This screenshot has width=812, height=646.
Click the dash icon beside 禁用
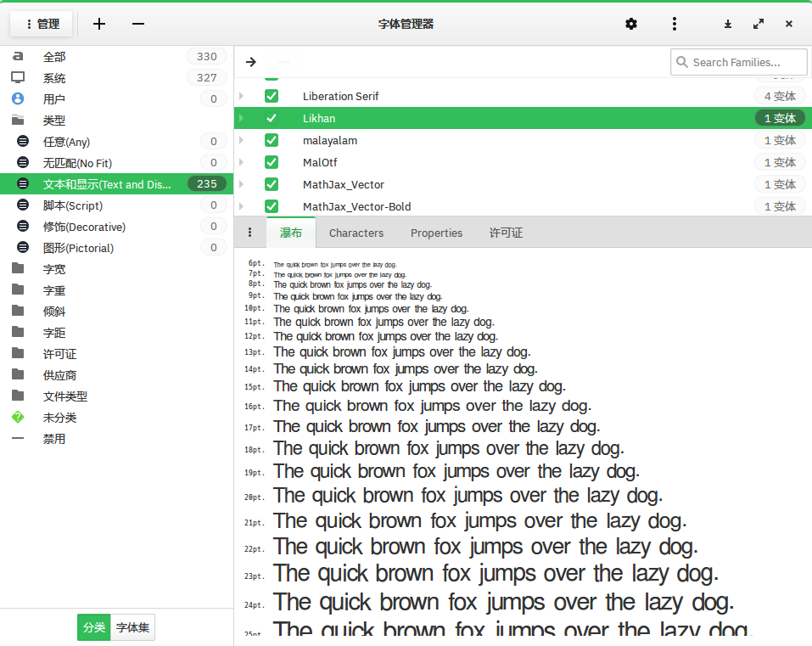tap(18, 438)
